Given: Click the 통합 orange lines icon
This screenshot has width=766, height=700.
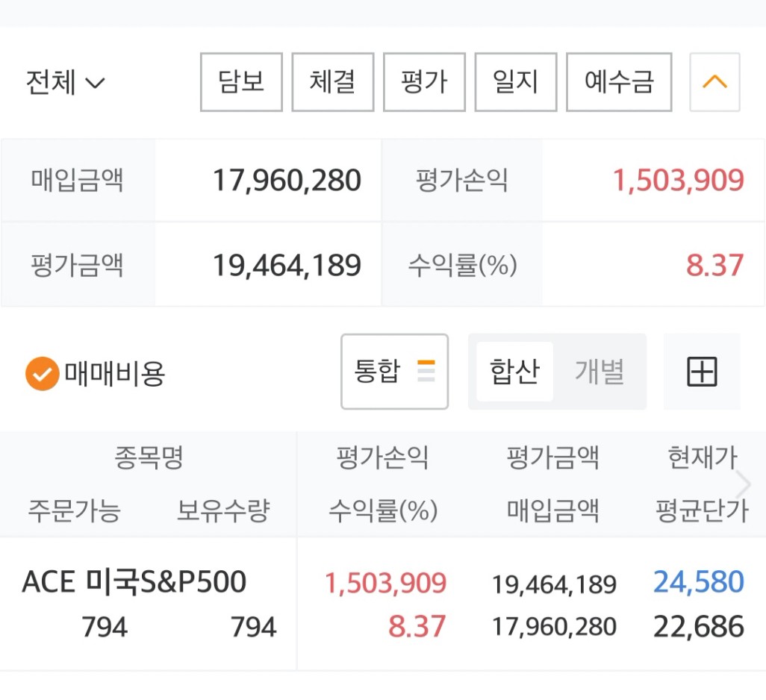Looking at the screenshot, I should pyautogui.click(x=426, y=371).
